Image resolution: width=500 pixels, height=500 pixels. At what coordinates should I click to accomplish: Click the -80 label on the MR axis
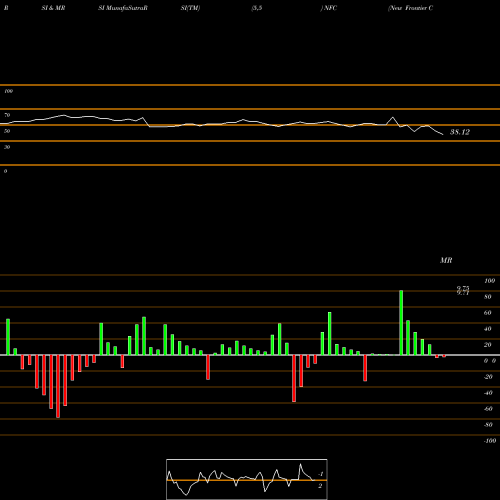pyautogui.click(x=488, y=425)
